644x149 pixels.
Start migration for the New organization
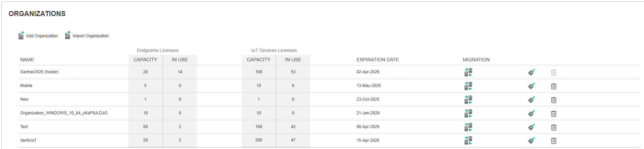point(468,100)
